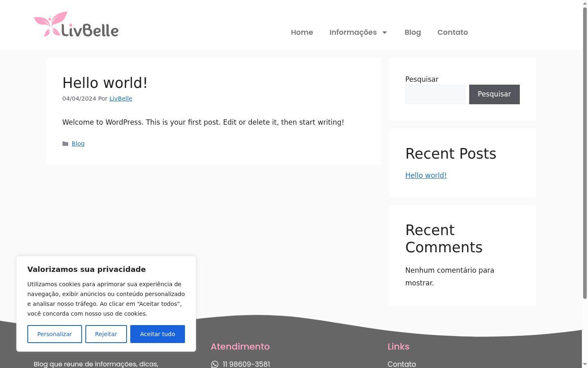Open Hello world! under Recent Posts
The height and width of the screenshot is (368, 588).
tap(426, 175)
